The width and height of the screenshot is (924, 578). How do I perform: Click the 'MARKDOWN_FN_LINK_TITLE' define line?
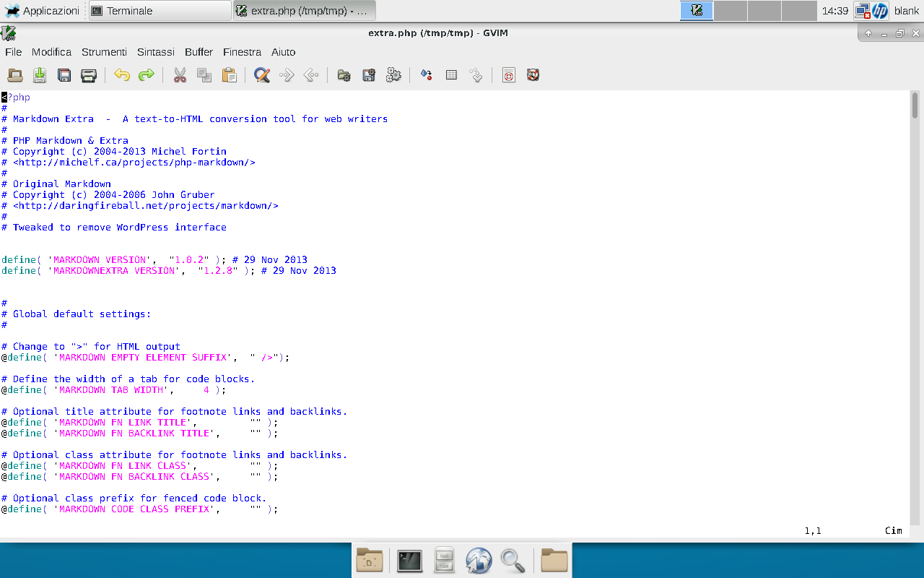tap(140, 423)
